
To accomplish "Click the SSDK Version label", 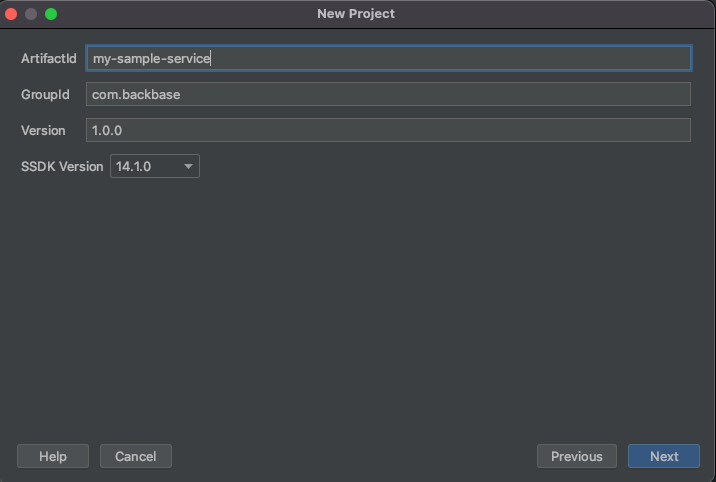I will [62, 167].
